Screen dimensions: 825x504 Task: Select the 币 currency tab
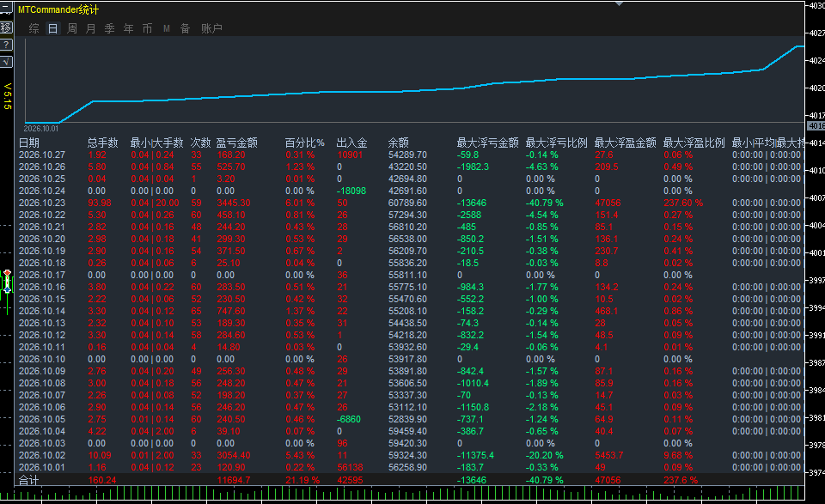point(147,28)
